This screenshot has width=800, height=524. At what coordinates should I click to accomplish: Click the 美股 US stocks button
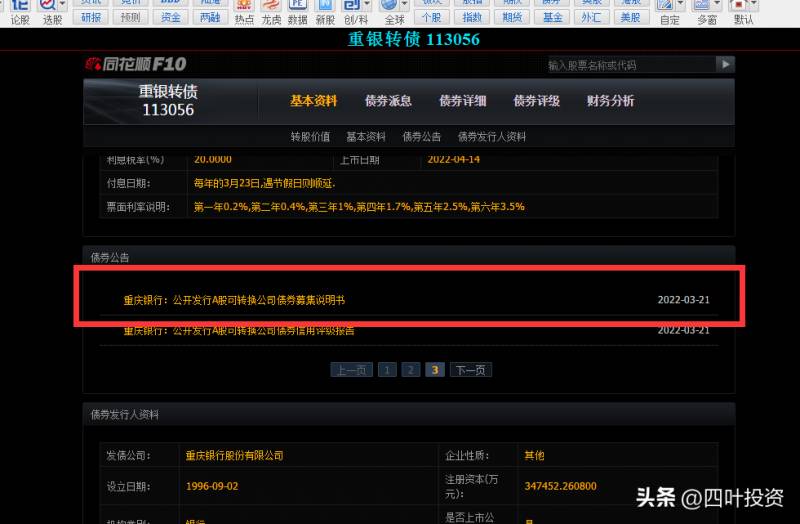(x=631, y=17)
